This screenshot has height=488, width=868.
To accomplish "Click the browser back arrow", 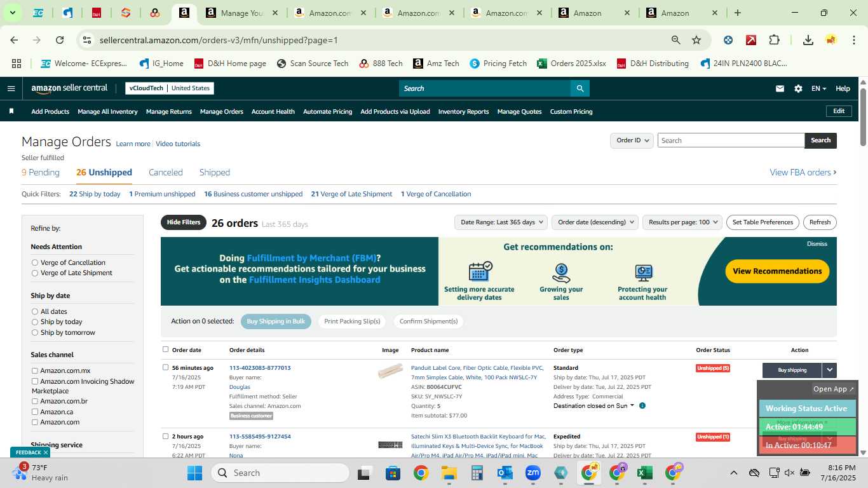I will click(14, 40).
